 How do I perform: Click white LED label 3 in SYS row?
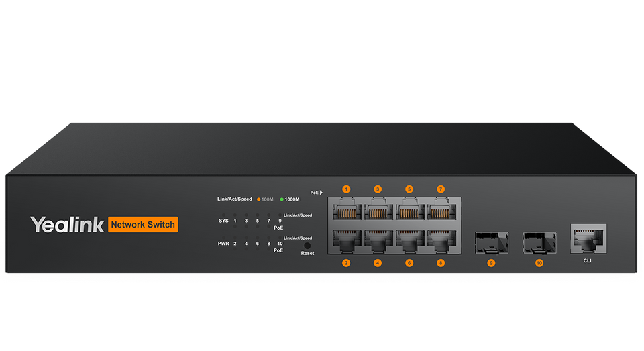coord(246,221)
